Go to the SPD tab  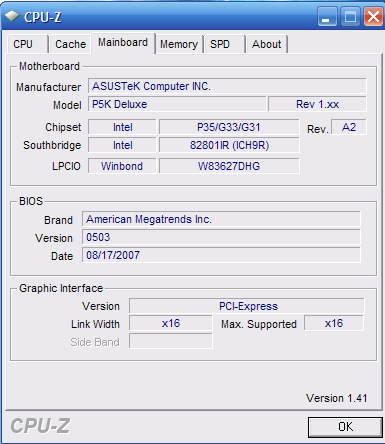pyautogui.click(x=225, y=44)
